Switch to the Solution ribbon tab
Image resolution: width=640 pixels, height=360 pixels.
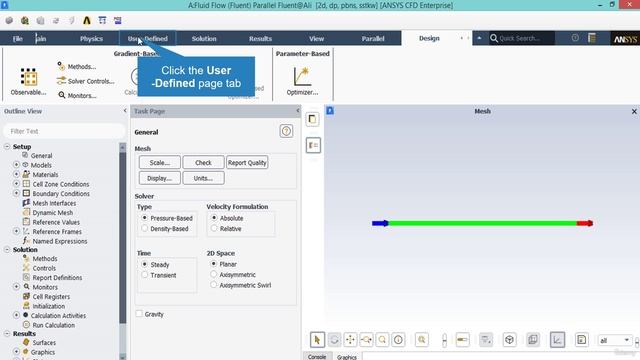click(x=204, y=39)
